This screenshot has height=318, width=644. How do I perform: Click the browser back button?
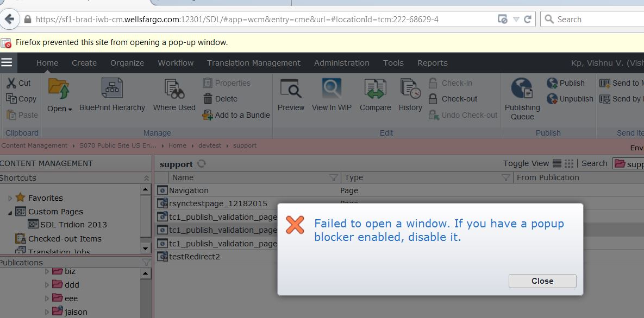[9, 19]
